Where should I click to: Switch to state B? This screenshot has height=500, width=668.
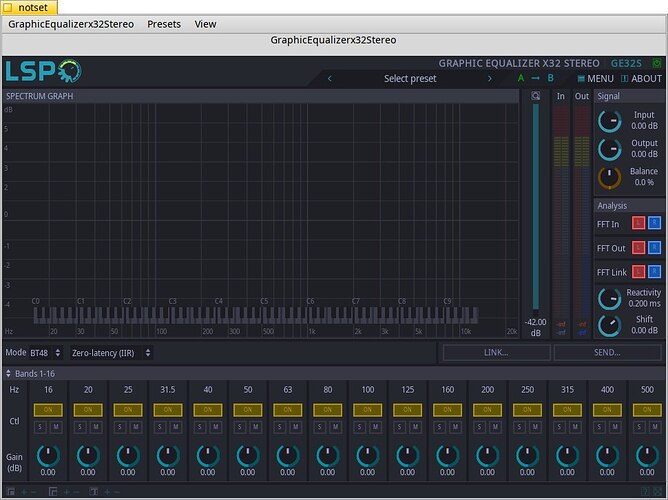[x=550, y=78]
